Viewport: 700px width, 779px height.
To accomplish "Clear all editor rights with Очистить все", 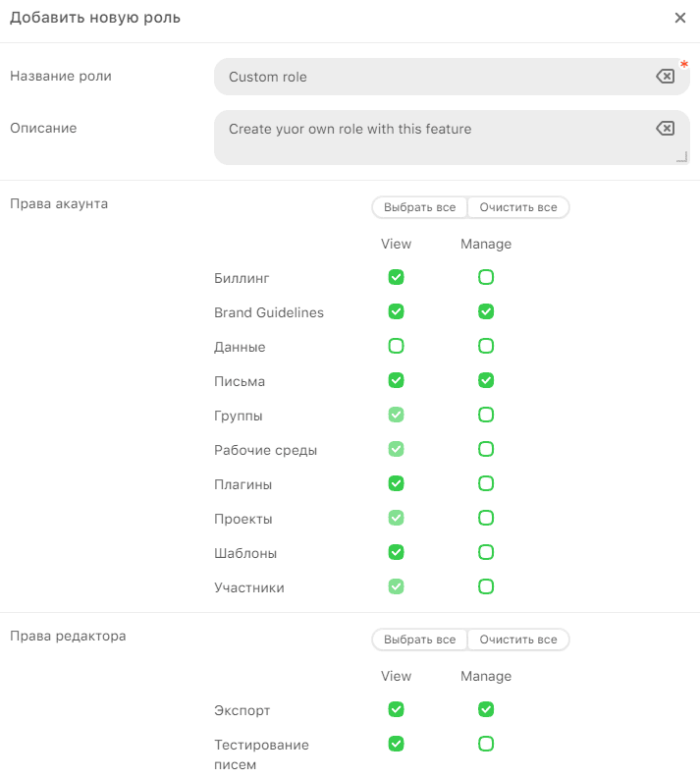I will 518,640.
